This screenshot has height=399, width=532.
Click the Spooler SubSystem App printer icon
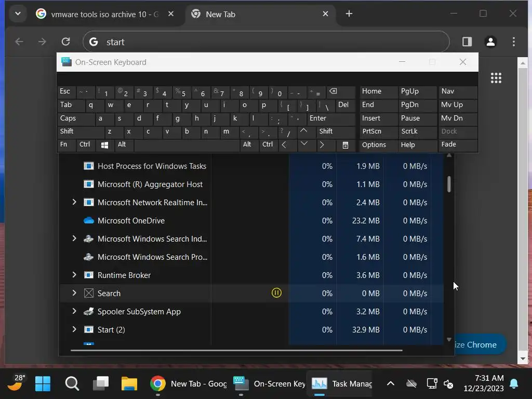[x=88, y=311]
